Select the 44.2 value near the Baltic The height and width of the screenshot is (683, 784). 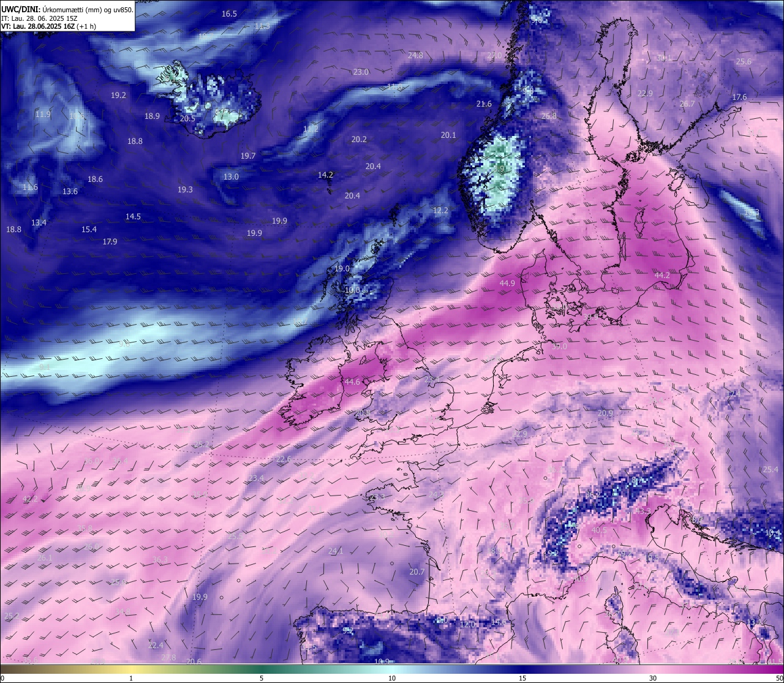click(662, 276)
